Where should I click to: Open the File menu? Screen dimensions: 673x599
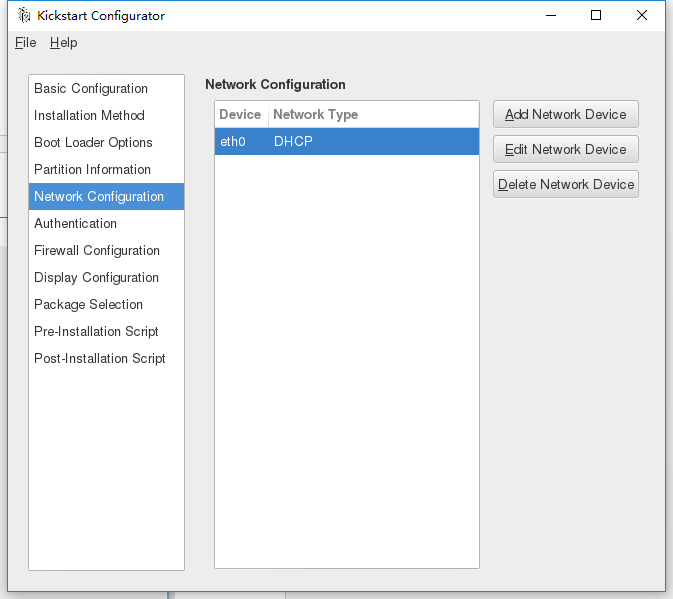(x=25, y=43)
